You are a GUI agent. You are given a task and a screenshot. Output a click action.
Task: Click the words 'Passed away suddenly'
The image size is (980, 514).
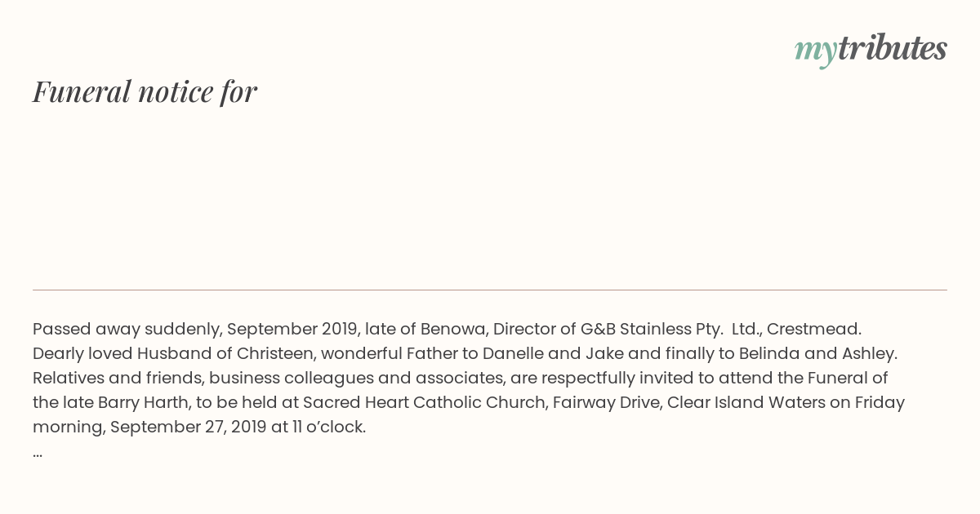(x=126, y=330)
